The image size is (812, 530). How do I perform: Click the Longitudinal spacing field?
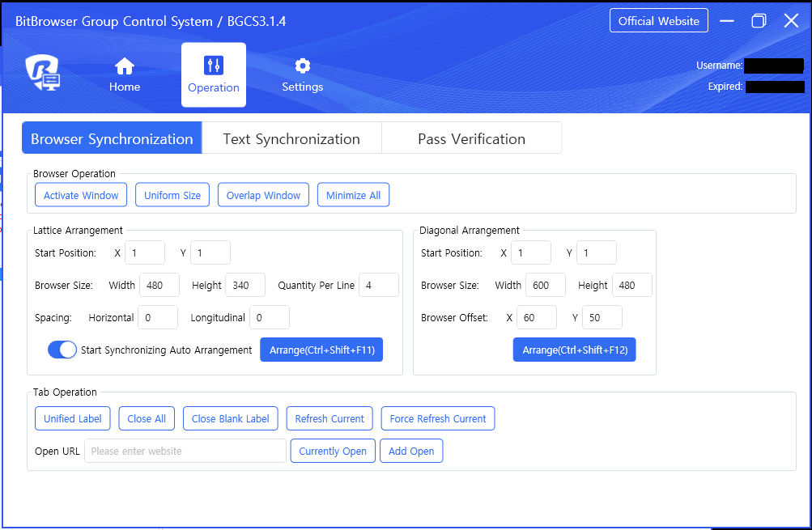(x=270, y=317)
